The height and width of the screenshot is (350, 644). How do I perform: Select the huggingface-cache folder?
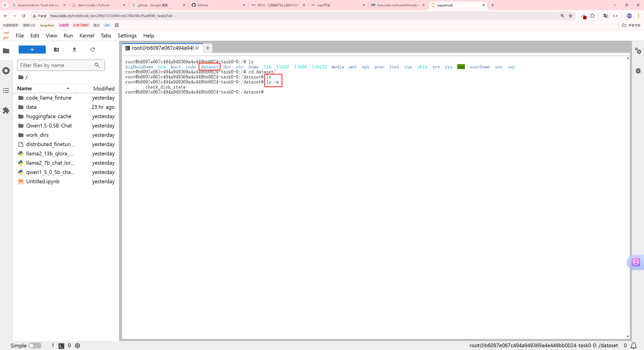[49, 116]
